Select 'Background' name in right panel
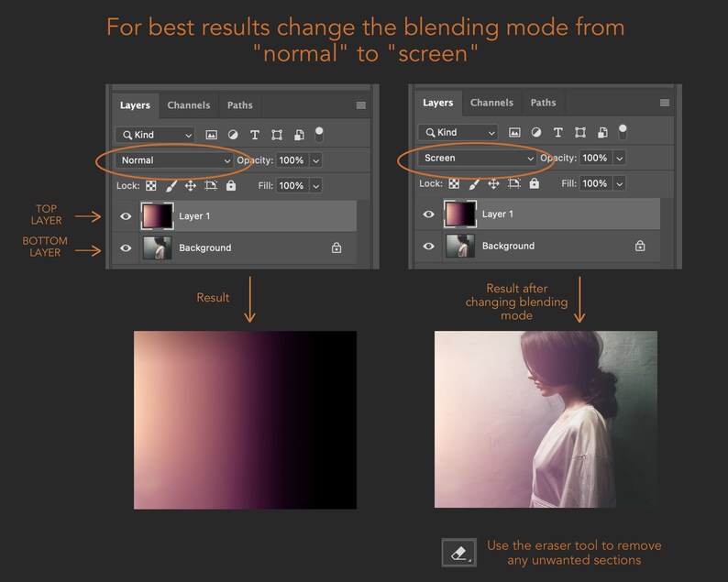 pyautogui.click(x=508, y=246)
